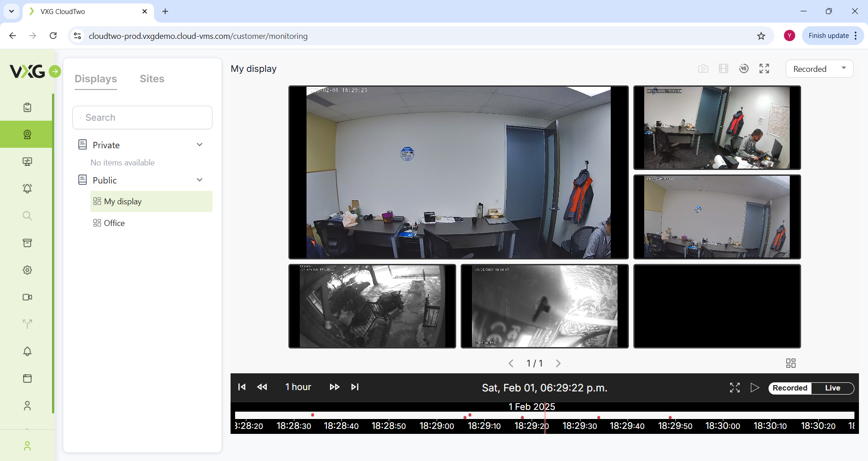This screenshot has width=868, height=461.
Task: Click the snapshot camera icon above video grid
Action: click(703, 69)
